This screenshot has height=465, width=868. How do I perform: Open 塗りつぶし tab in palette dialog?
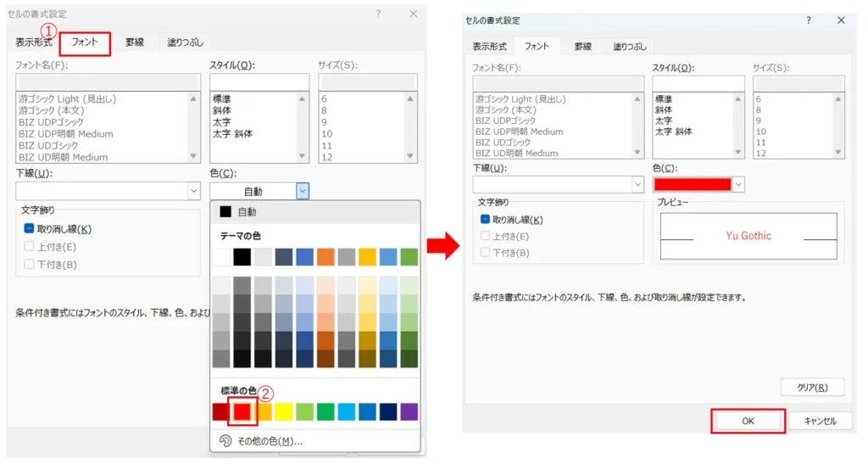pyautogui.click(x=185, y=42)
